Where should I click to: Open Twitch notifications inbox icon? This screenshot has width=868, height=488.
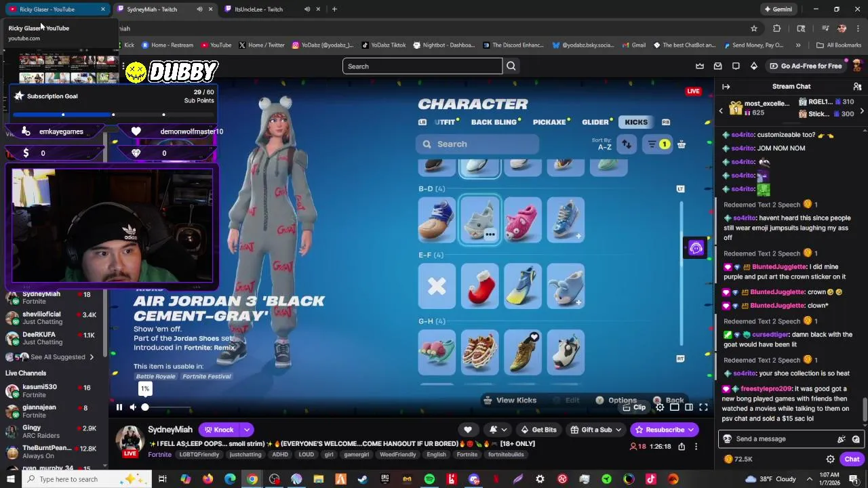[x=717, y=66]
